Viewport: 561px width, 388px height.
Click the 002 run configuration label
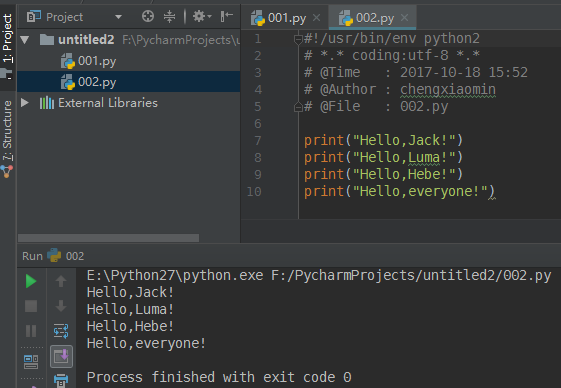[x=75, y=256]
